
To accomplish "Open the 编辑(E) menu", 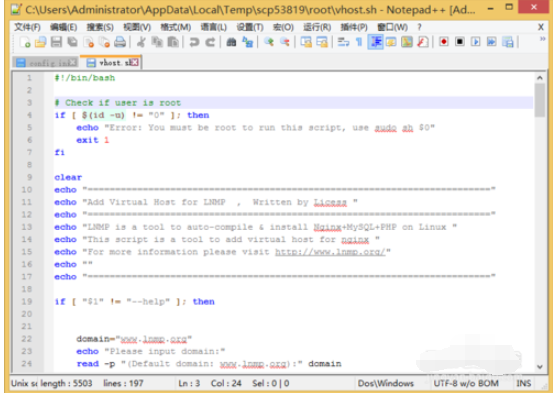I will (x=63, y=27).
